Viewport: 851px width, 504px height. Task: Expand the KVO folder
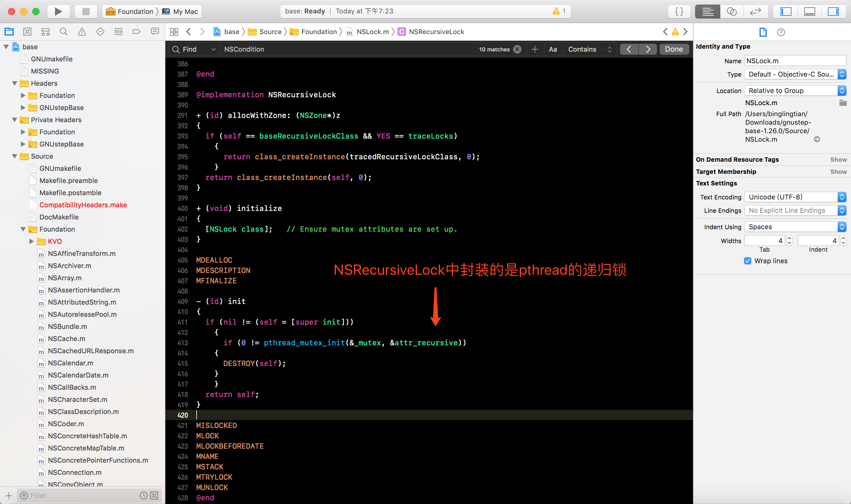click(x=32, y=241)
